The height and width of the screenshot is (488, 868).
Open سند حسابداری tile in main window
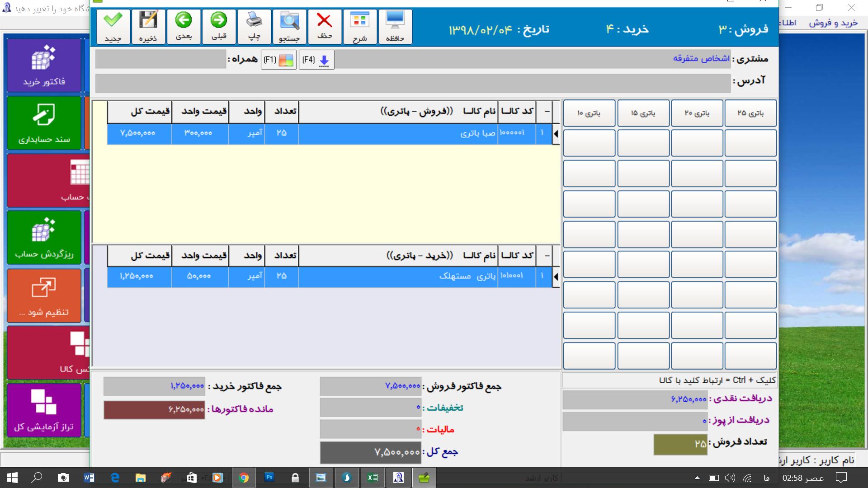click(x=44, y=122)
